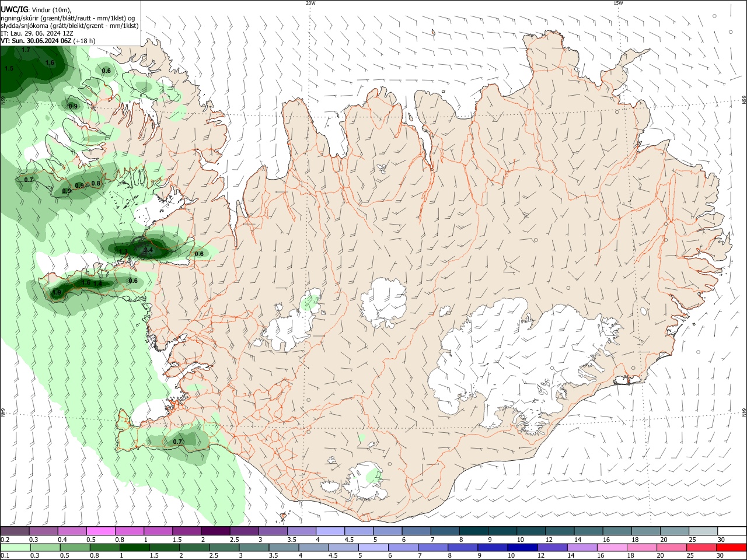Click the '20W' longitude label

pyautogui.click(x=310, y=3)
